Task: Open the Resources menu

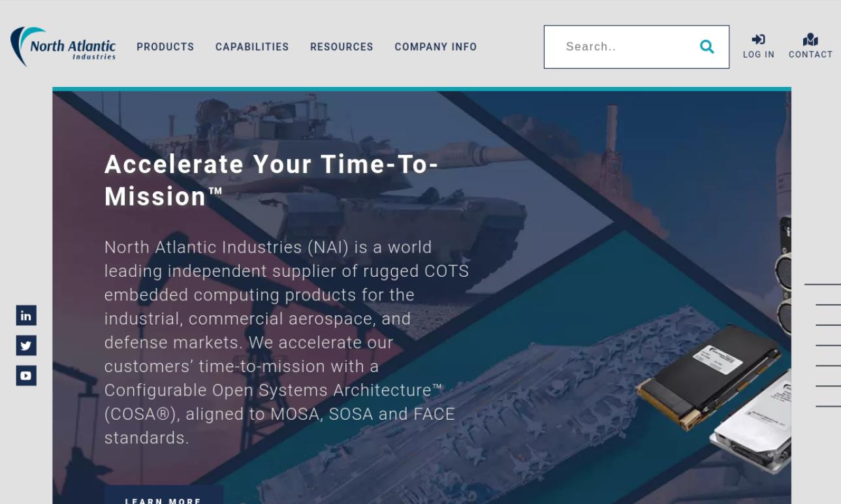Action: [x=341, y=47]
